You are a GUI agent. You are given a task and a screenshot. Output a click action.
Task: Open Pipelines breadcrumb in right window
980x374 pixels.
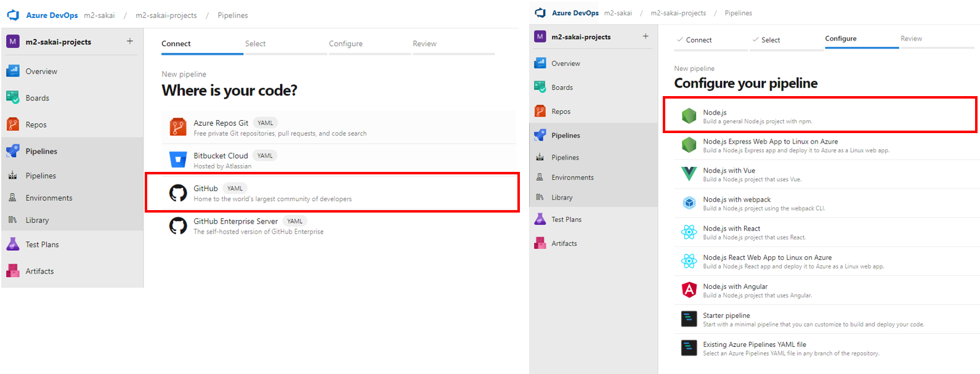(738, 13)
